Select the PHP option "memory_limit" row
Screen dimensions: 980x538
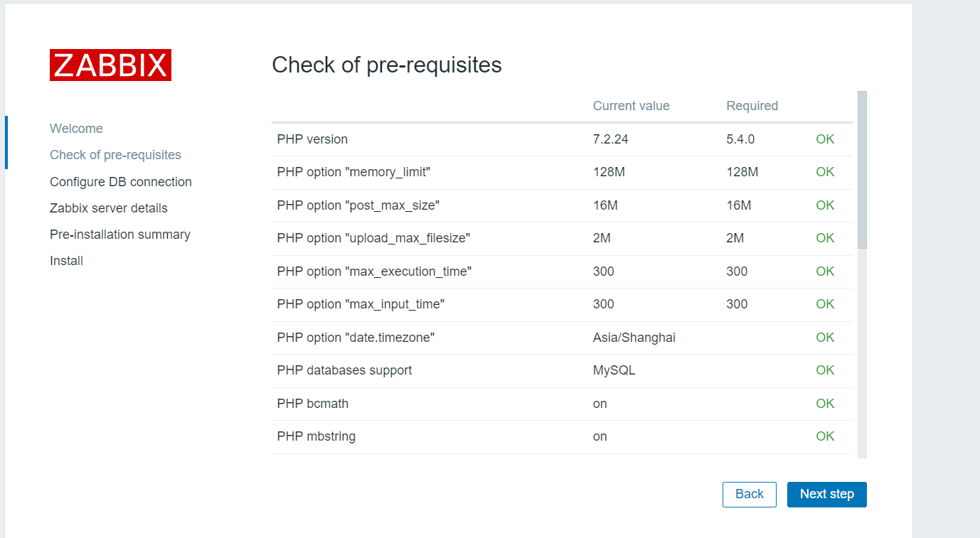(x=562, y=172)
